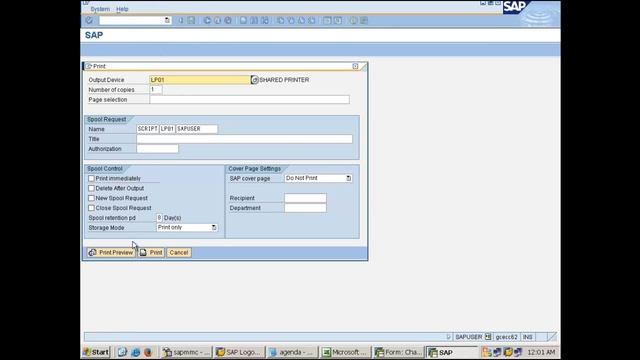Screen dimensions: 640x360
Task: Click the Find Next icon
Action: pyautogui.click(x=265, y=20)
